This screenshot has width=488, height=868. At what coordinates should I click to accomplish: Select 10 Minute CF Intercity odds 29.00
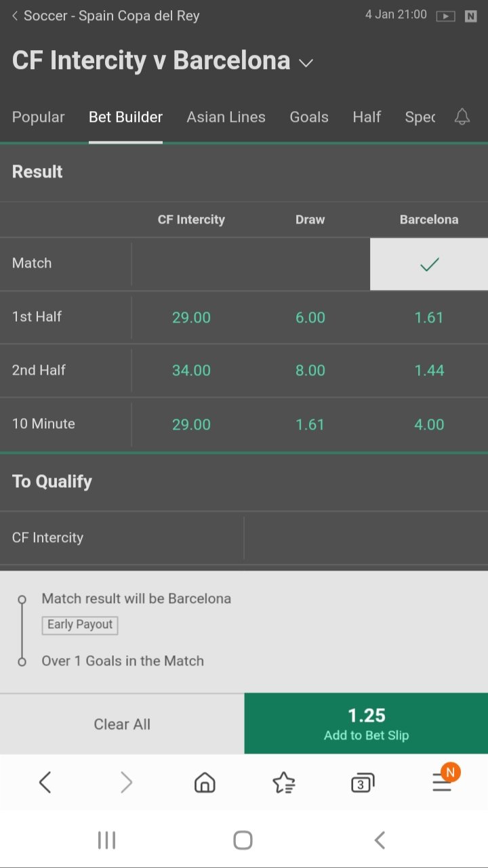pyautogui.click(x=191, y=425)
